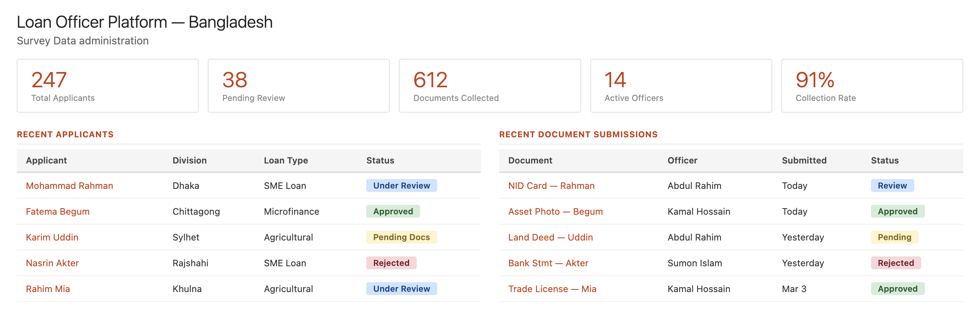Viewport: 980px width, 330px height.
Task: Click Agricultural in Rahim Mia's row
Action: pyautogui.click(x=288, y=289)
